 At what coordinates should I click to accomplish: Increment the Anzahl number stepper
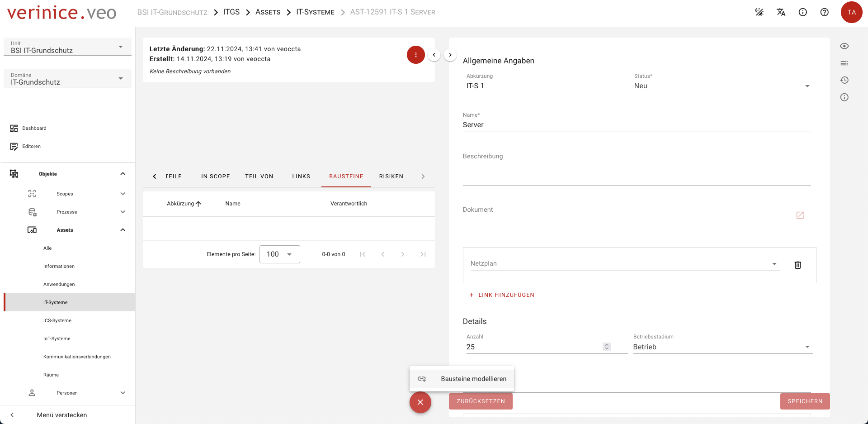[607, 345]
